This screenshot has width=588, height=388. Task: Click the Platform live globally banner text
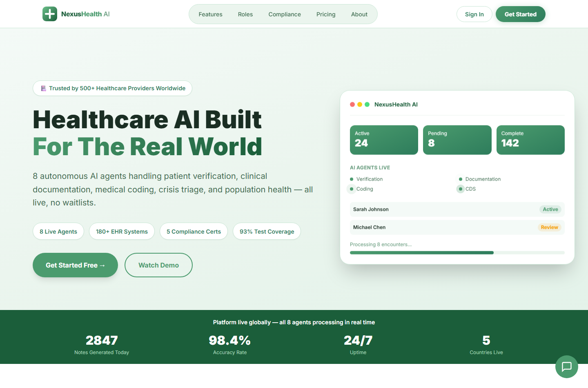294,322
